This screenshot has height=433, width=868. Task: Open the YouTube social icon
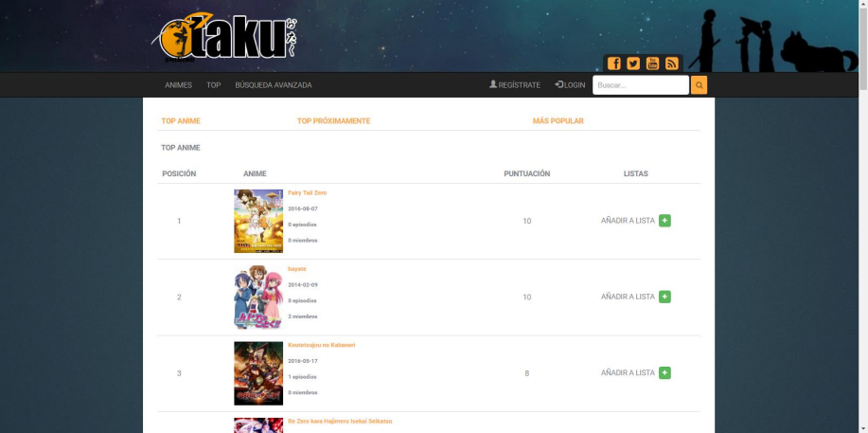point(653,63)
